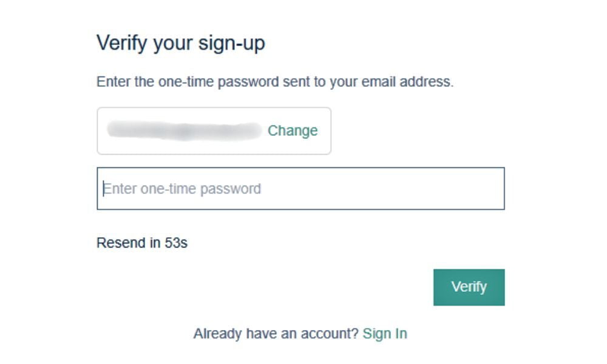Place cursor in the OTP text box
This screenshot has height=364, width=607.
[x=300, y=189]
